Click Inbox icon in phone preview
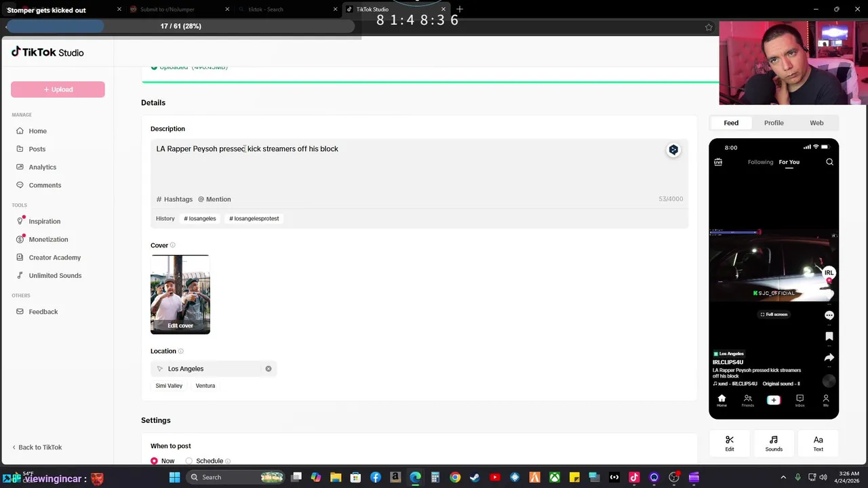Image resolution: width=868 pixels, height=488 pixels. click(800, 401)
